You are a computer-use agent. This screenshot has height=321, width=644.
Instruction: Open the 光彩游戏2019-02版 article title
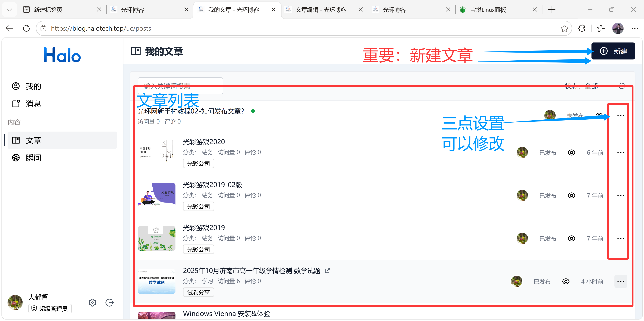coord(213,185)
